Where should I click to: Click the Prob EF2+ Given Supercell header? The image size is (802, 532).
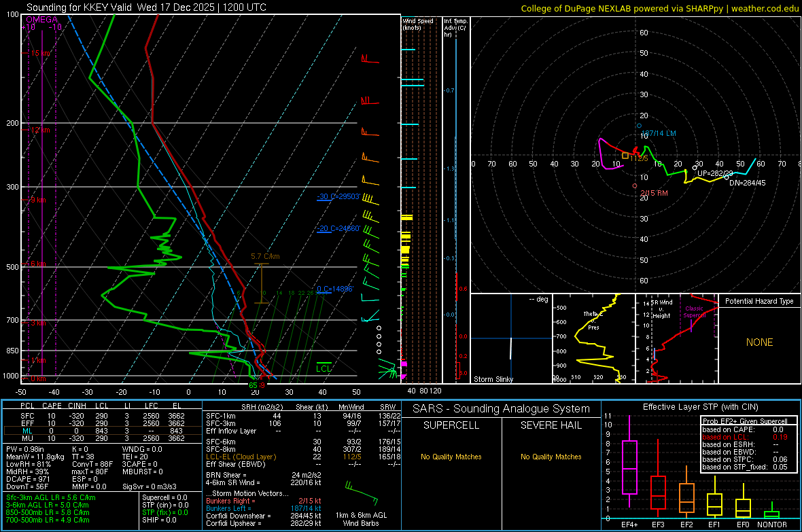click(745, 421)
